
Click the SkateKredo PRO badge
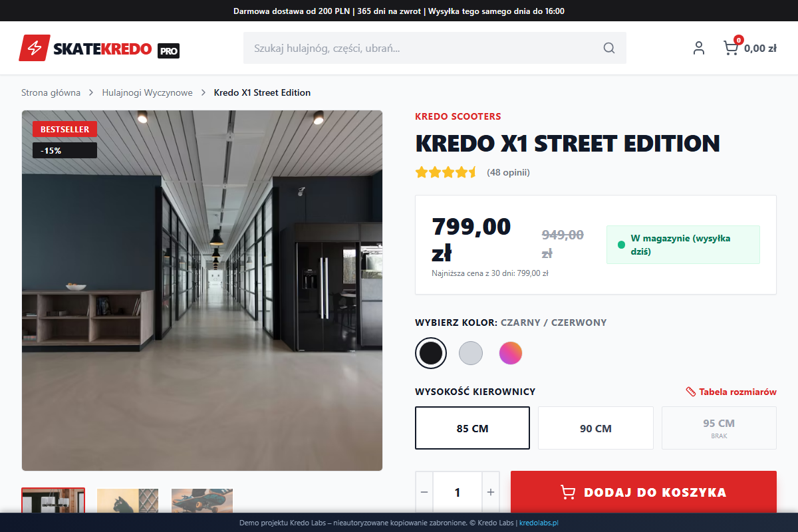coord(168,51)
